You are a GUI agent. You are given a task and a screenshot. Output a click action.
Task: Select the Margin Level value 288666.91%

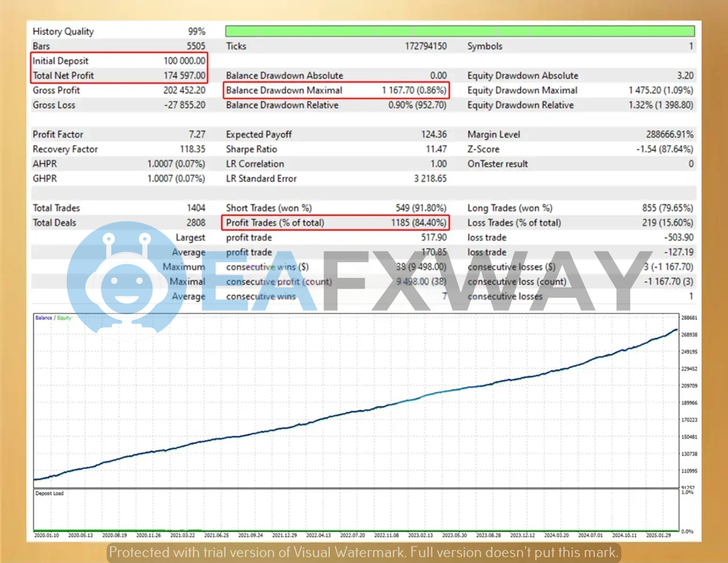669,134
